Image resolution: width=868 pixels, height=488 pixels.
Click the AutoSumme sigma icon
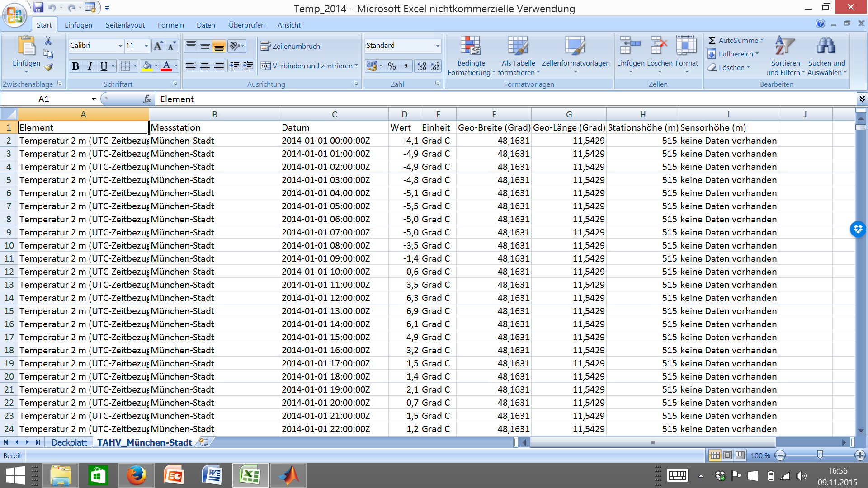pyautogui.click(x=712, y=41)
